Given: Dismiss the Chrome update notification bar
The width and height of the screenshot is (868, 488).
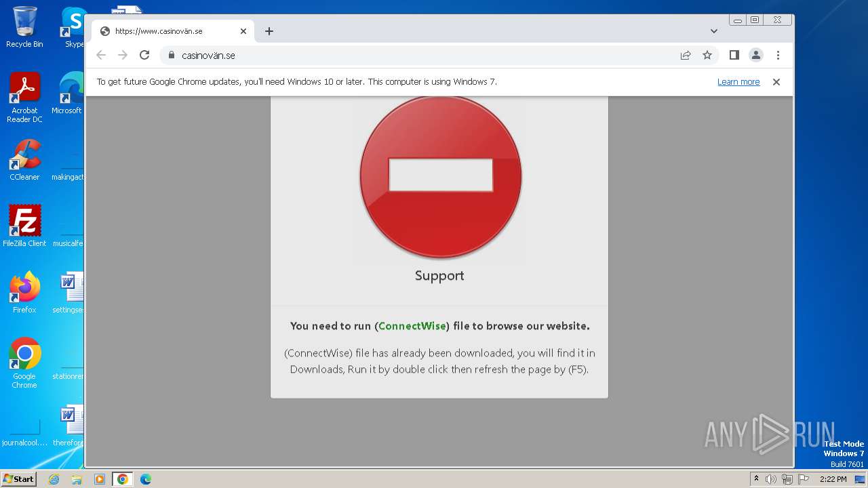Looking at the screenshot, I should pyautogui.click(x=776, y=81).
